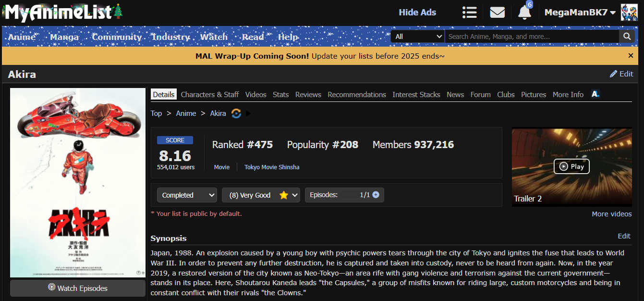This screenshot has width=644, height=301.
Task: Click the Watch Episodes button
Action: (78, 288)
